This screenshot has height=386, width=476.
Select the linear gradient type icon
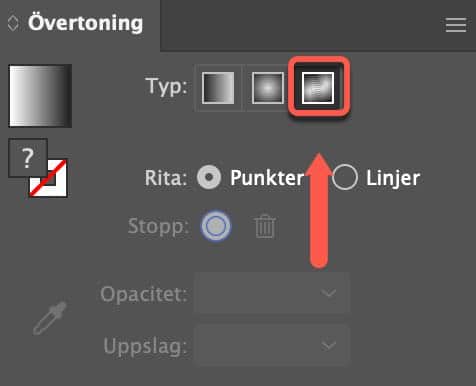coord(218,88)
